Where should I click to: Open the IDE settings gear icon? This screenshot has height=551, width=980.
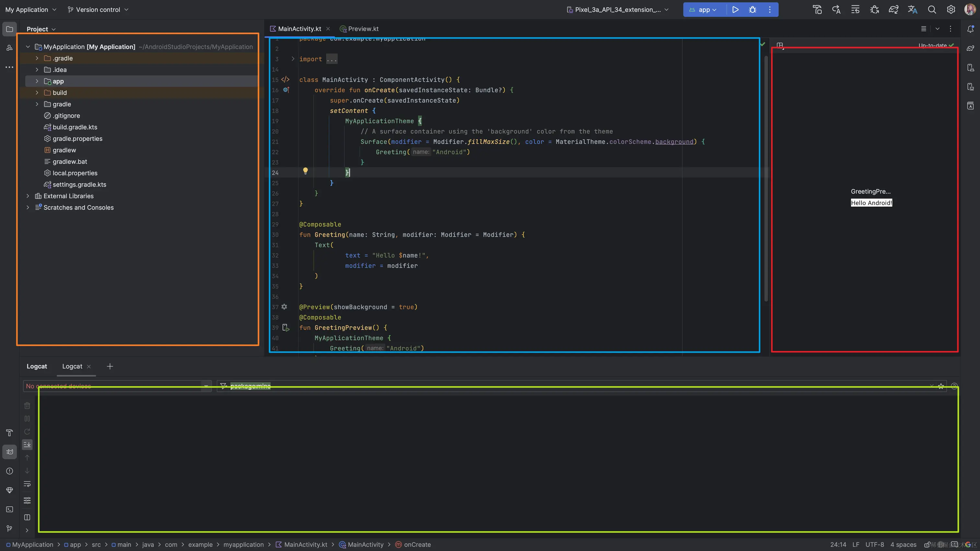pos(951,9)
